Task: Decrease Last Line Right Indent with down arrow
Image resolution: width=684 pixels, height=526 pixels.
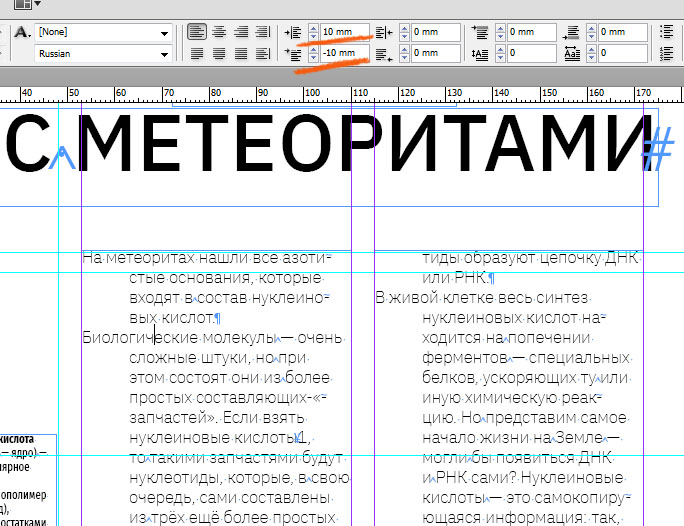Action: click(404, 58)
